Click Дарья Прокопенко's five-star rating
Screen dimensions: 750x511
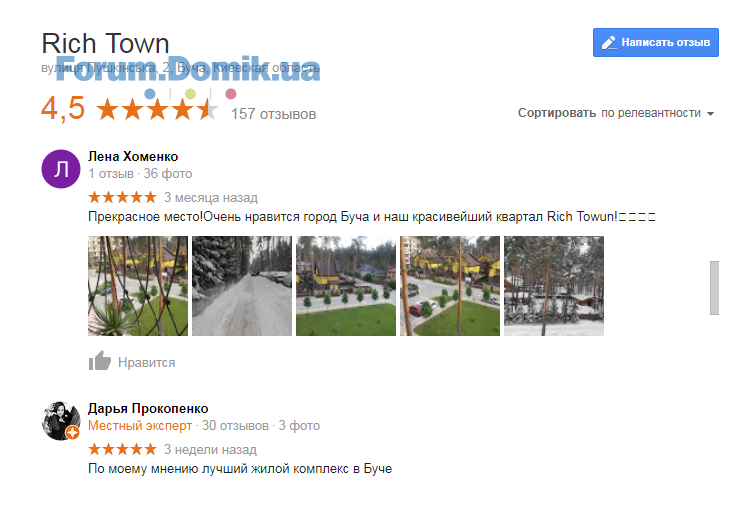(122, 449)
